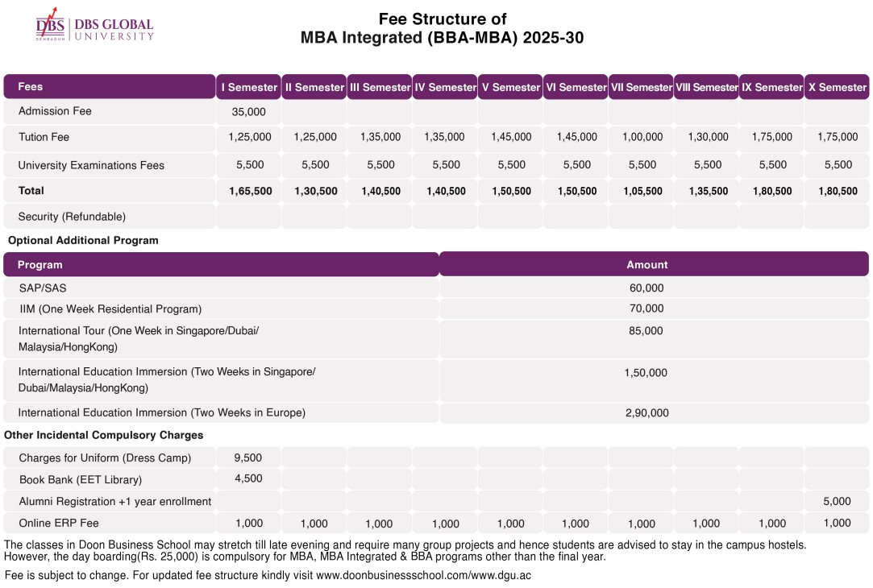The image size is (873, 588).
Task: Select the Tution Fee amount 1,75,000
Action: [771, 137]
